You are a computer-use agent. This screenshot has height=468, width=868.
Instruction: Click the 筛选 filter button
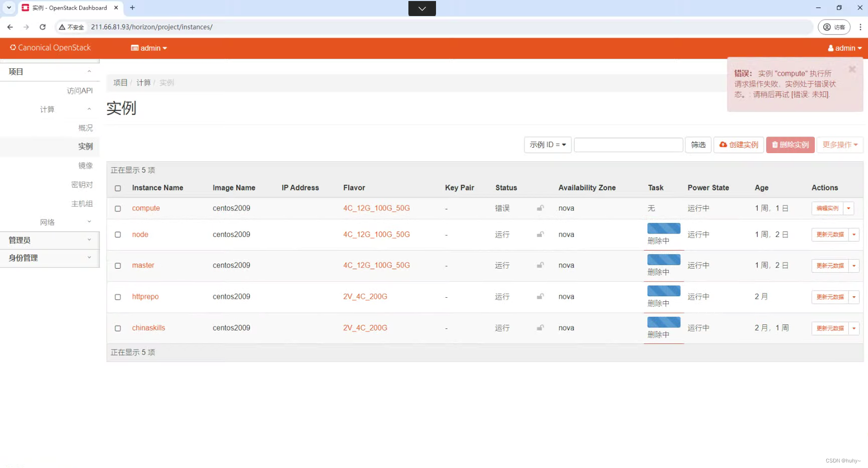pos(698,145)
